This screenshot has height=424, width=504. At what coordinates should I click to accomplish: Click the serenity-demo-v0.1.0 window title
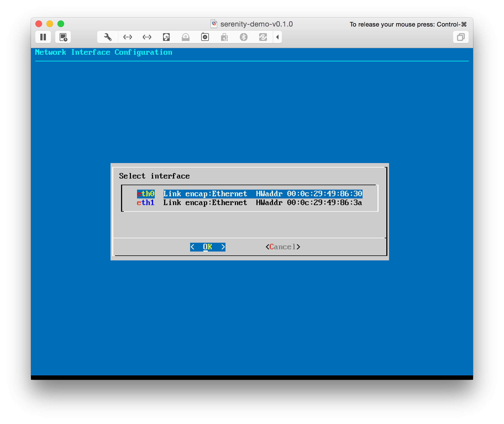click(256, 24)
